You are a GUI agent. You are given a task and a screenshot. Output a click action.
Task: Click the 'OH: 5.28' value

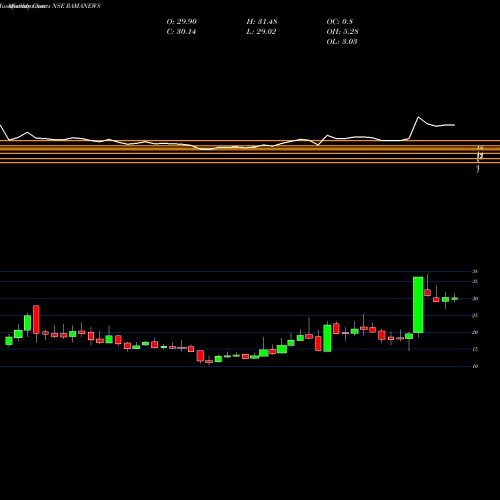tap(342, 31)
